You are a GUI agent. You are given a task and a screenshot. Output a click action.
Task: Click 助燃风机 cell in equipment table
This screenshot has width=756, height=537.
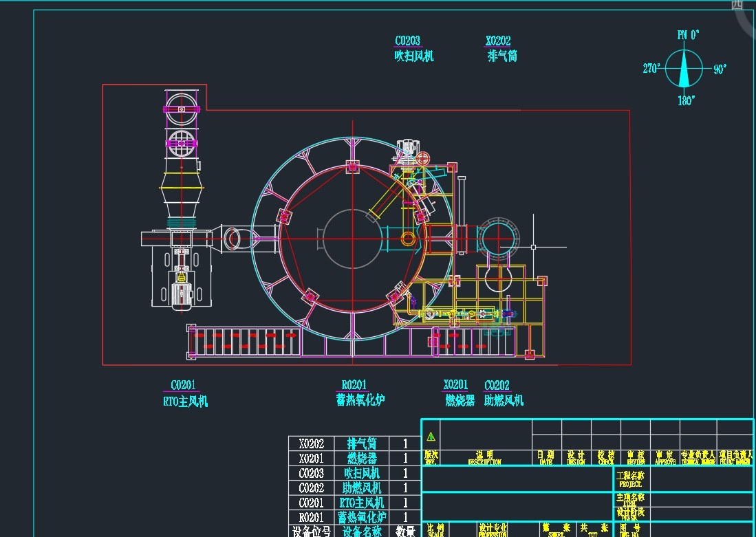click(362, 487)
